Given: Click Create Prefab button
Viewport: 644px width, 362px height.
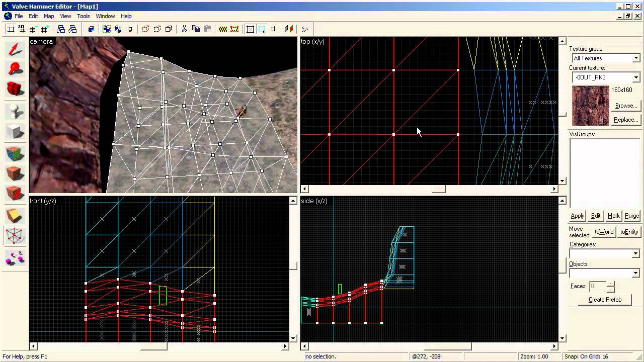Looking at the screenshot, I should [605, 300].
